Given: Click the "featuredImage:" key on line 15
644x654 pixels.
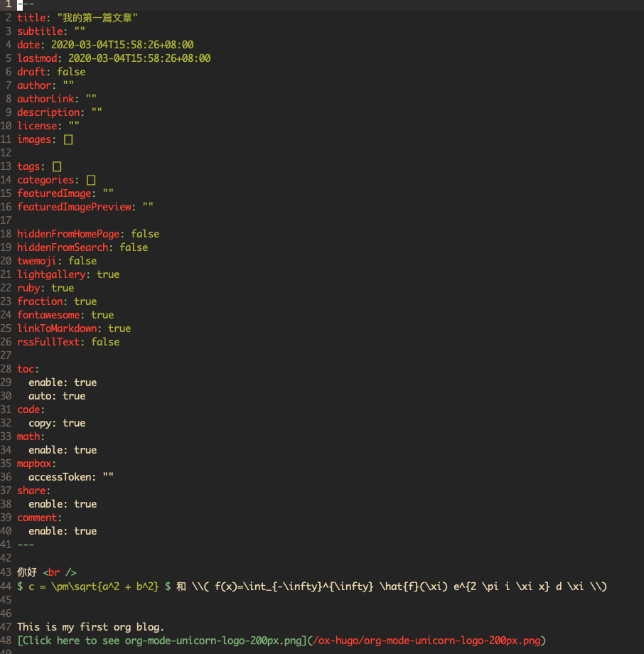Looking at the screenshot, I should tap(56, 193).
